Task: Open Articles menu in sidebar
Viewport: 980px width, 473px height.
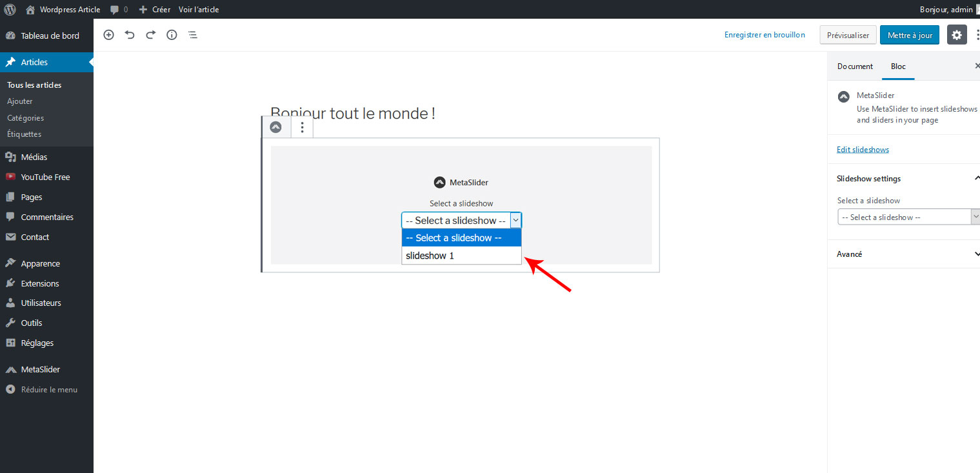Action: 46,62
